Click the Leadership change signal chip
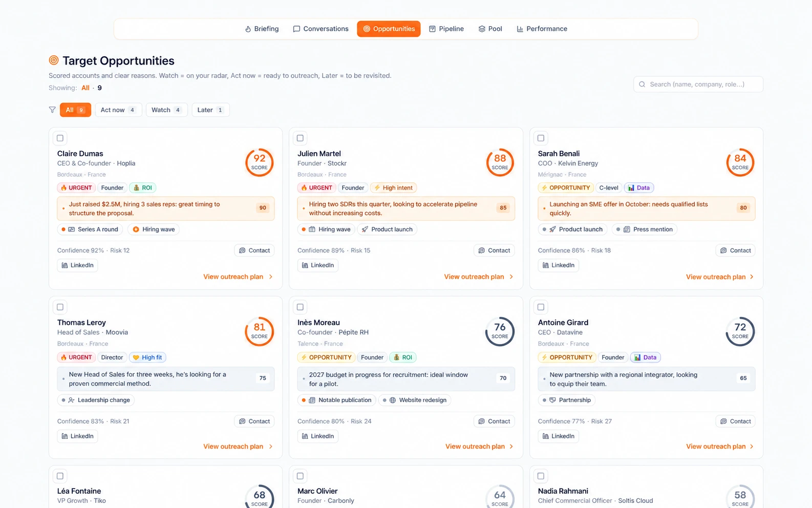812x508 pixels. [96, 400]
